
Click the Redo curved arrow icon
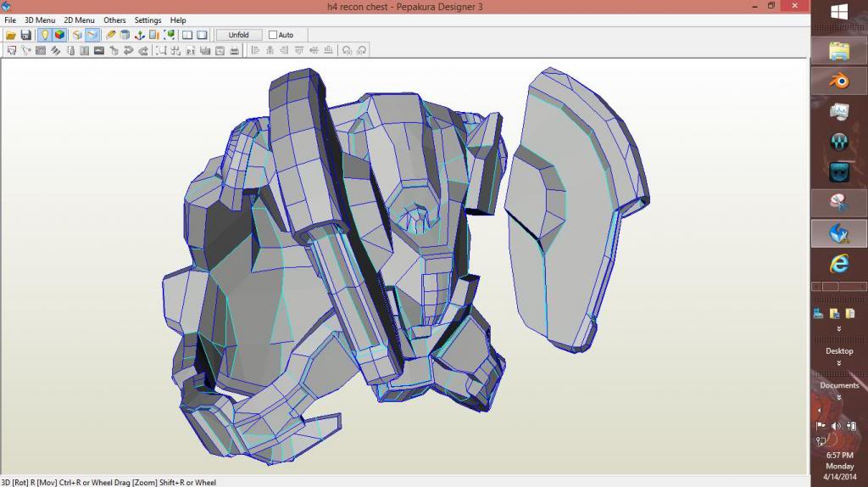[143, 50]
